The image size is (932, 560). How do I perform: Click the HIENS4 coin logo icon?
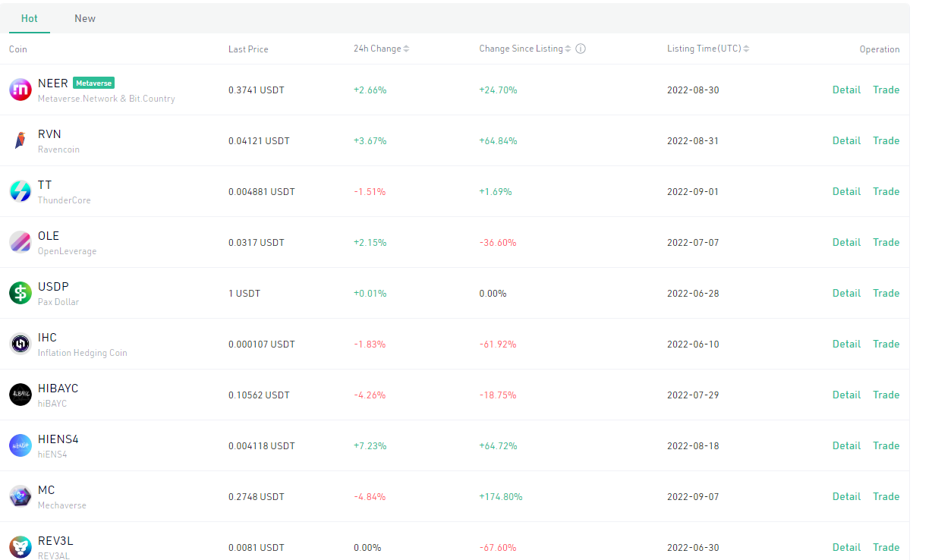click(20, 445)
